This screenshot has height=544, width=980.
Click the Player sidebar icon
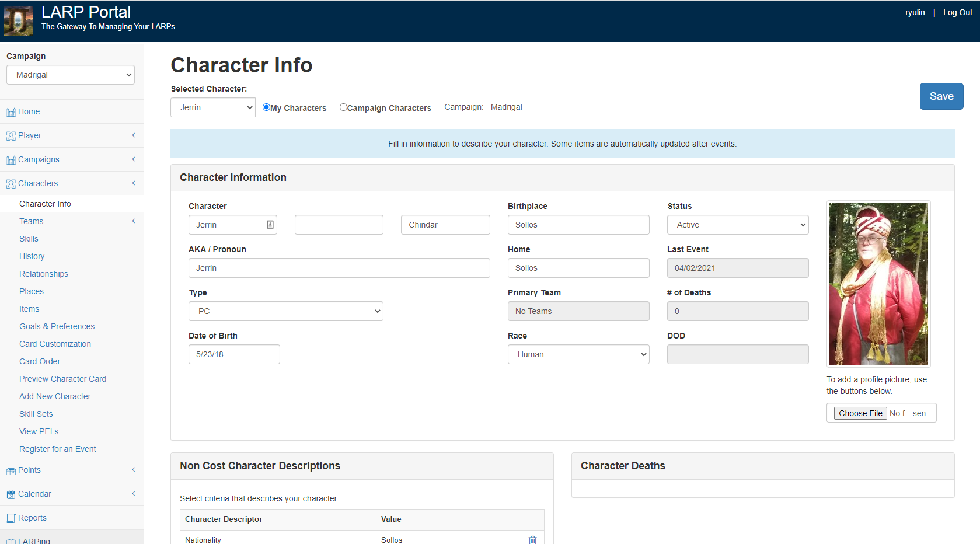coord(11,136)
